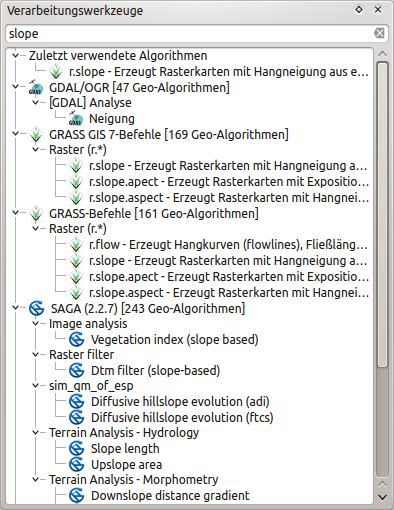Click the Zuletzt verwendete Algorithmen label

pyautogui.click(x=118, y=55)
